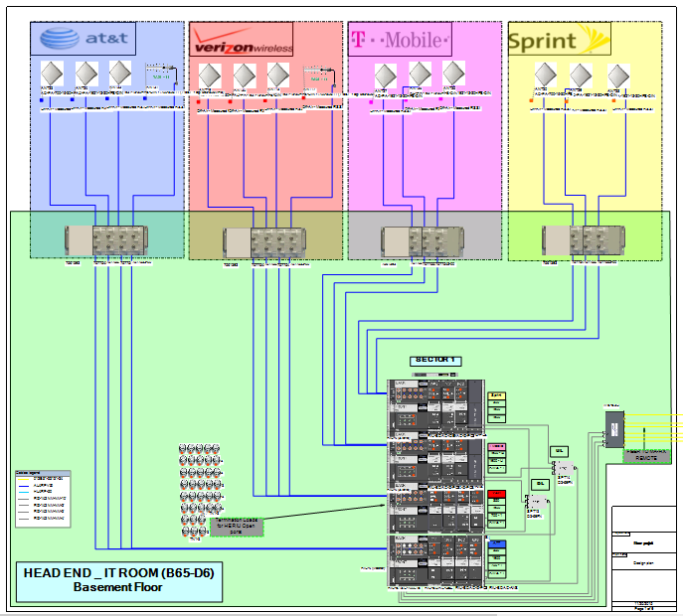The height and width of the screenshot is (616, 683).
Task: Click pink T-Mobile tag beside second rack
Action: 496,447
